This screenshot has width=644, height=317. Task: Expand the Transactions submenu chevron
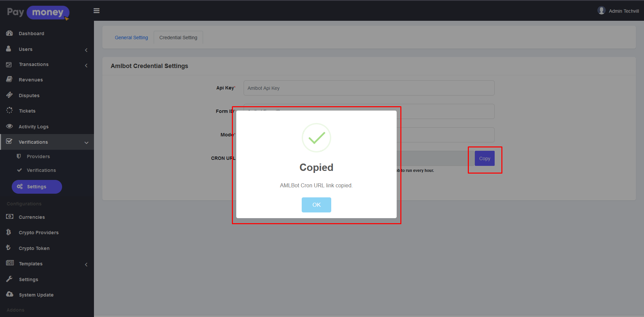(86, 65)
